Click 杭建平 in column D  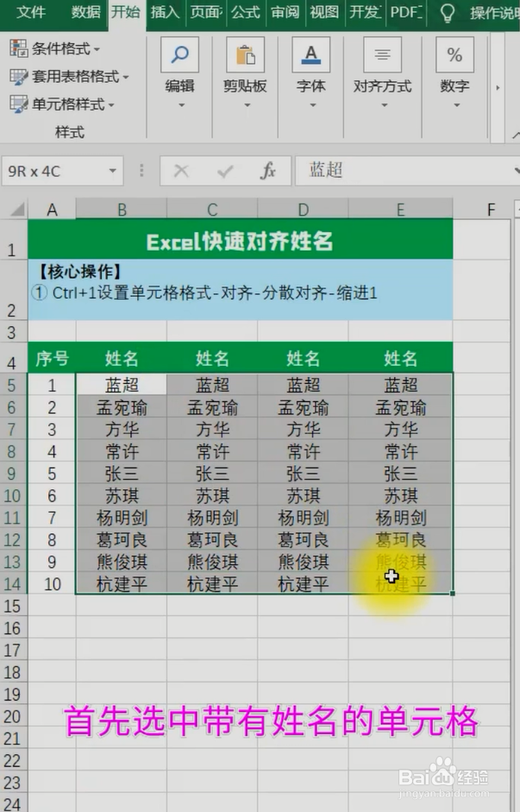tap(304, 584)
